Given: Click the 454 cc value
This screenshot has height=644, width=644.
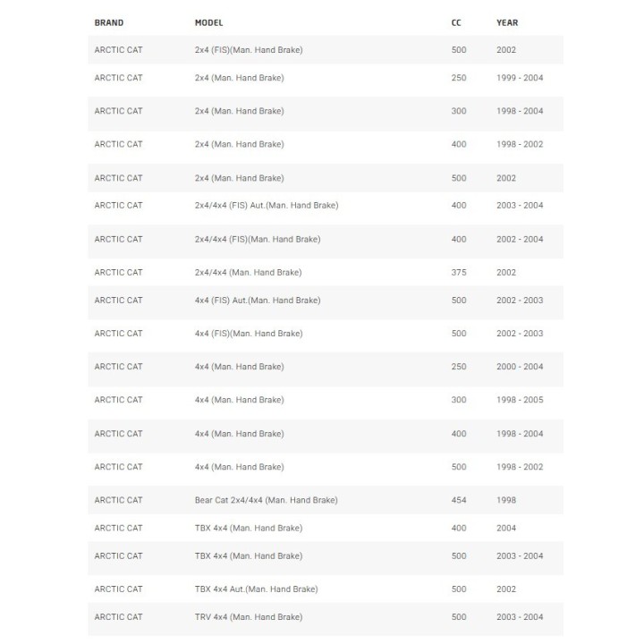Looking at the screenshot, I should [459, 500].
